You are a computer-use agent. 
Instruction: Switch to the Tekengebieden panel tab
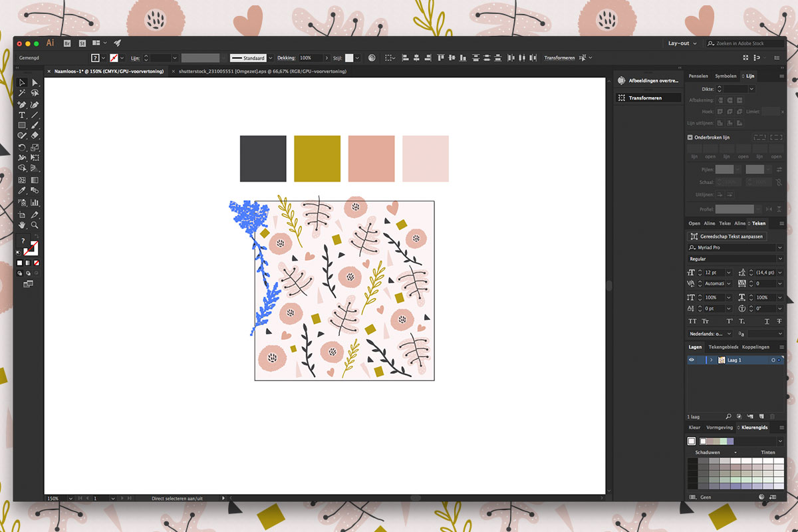click(723, 347)
